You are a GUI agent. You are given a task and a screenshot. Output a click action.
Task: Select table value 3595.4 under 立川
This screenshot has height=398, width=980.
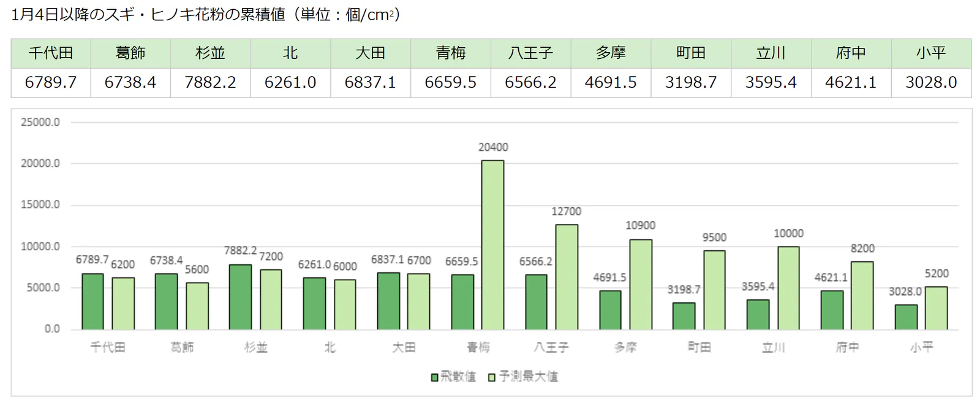[x=771, y=83]
